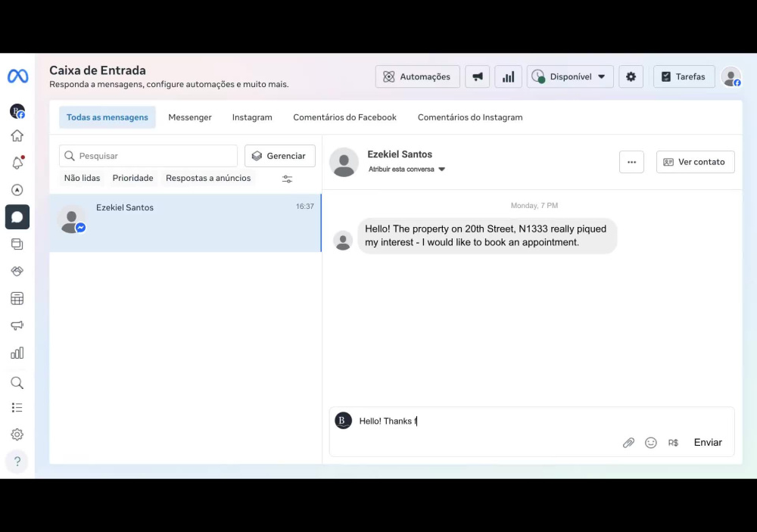Click the Ezekiel Santos name in chat header
Image resolution: width=757 pixels, height=532 pixels.
[400, 154]
